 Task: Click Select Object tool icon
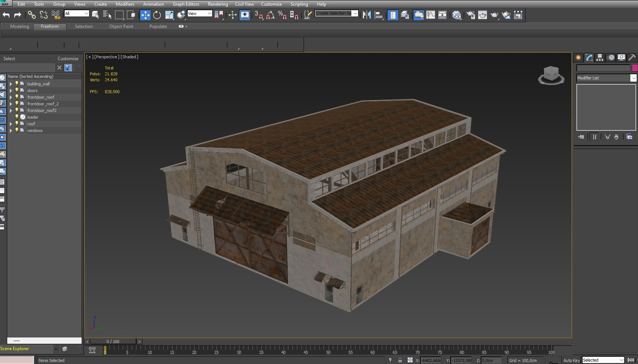[x=95, y=15]
